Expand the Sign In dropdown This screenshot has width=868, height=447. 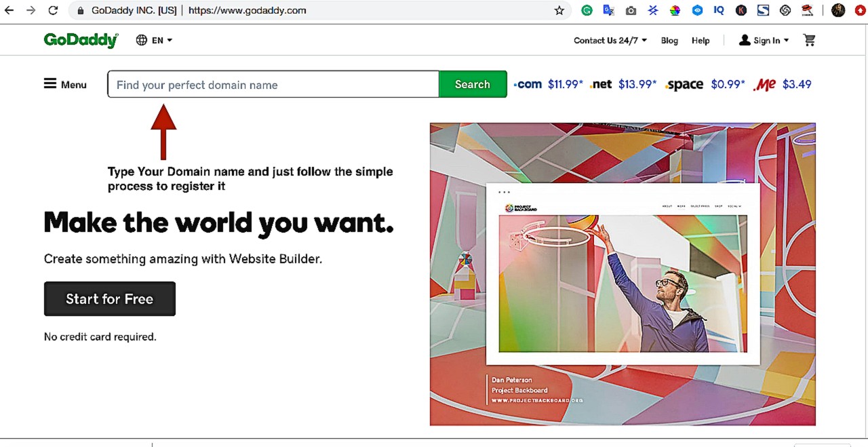(764, 41)
